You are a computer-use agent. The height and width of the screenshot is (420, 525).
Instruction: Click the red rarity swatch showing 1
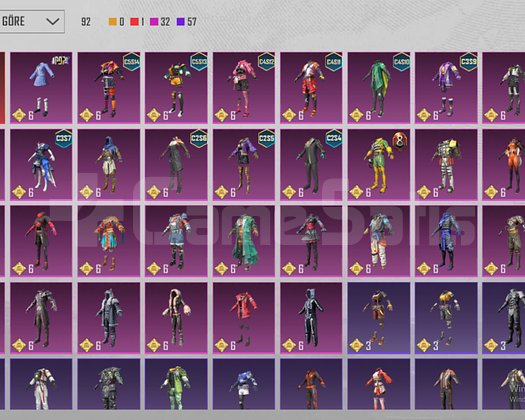coord(134,22)
